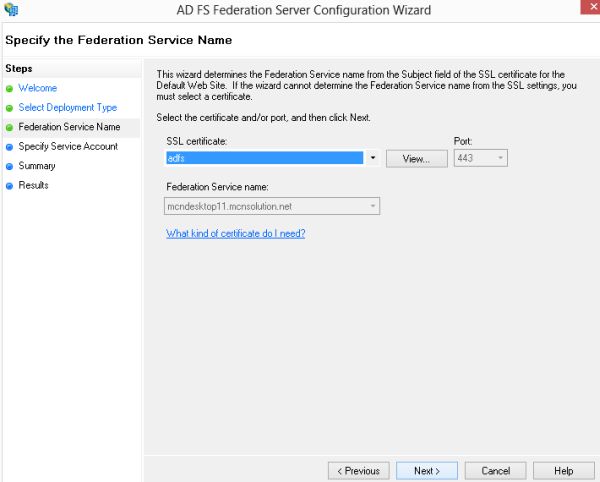Click the SSL certificate field showing adfs
Viewport: 600px width, 482px height.
tap(263, 158)
